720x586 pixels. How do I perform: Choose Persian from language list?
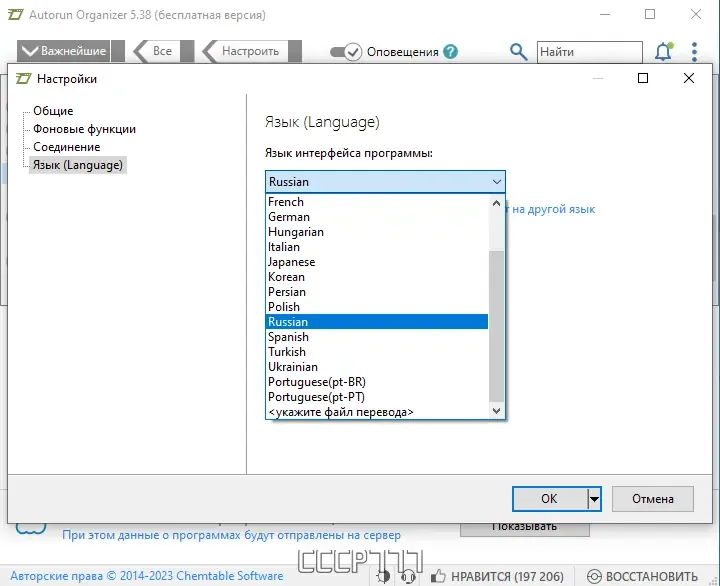coord(377,292)
